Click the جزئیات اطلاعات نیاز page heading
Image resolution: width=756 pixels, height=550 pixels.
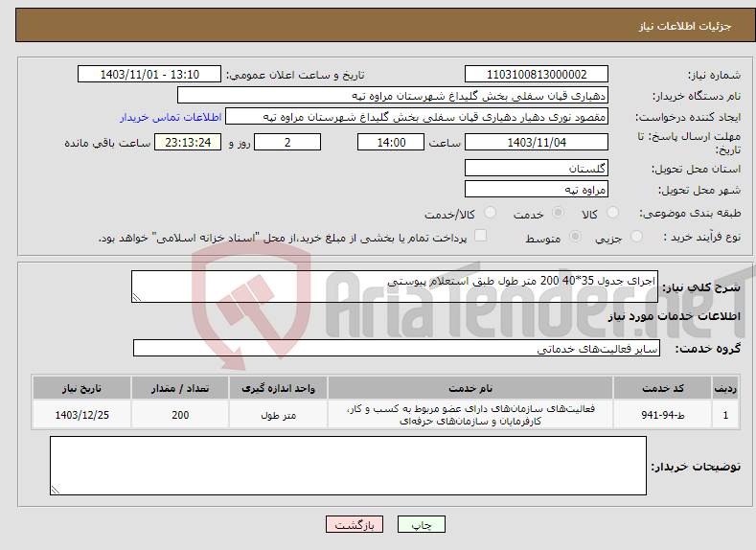pyautogui.click(x=685, y=26)
